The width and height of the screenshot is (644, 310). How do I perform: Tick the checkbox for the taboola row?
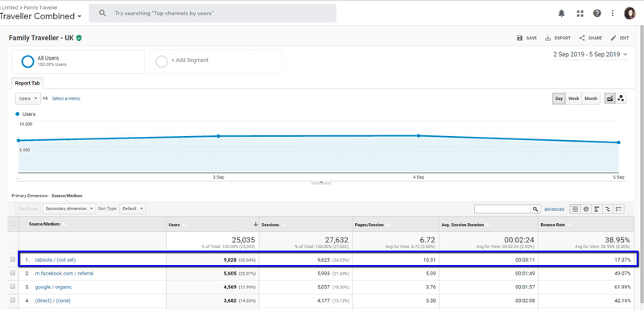(x=13, y=259)
